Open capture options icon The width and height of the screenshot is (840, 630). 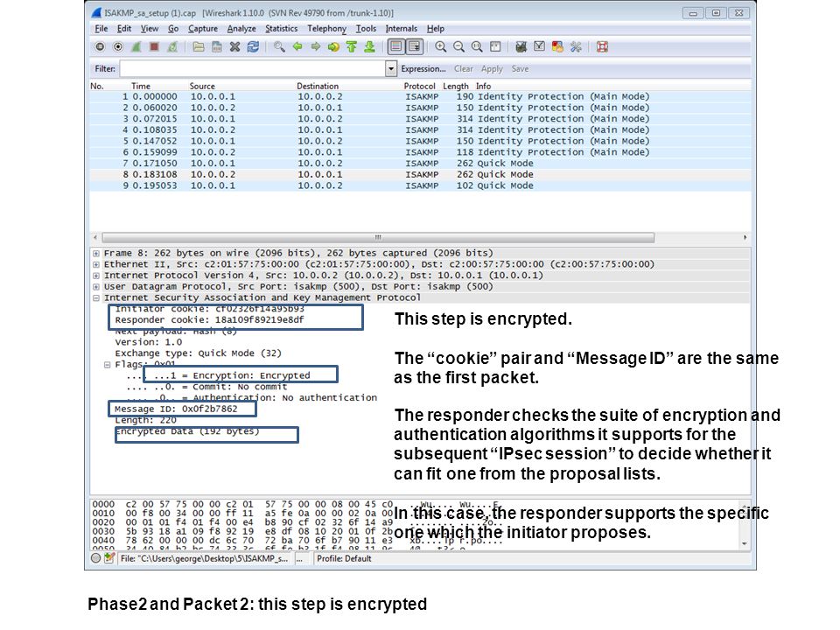118,47
